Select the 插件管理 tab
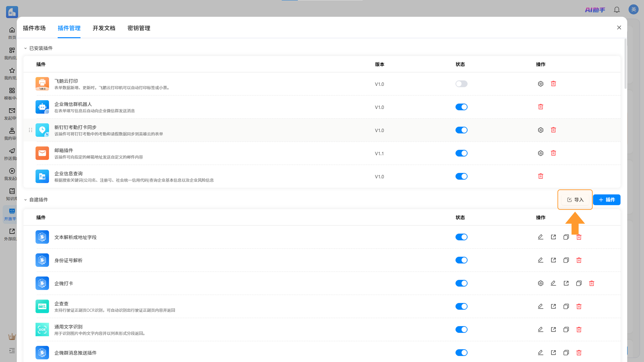644x362 pixels. (69, 28)
